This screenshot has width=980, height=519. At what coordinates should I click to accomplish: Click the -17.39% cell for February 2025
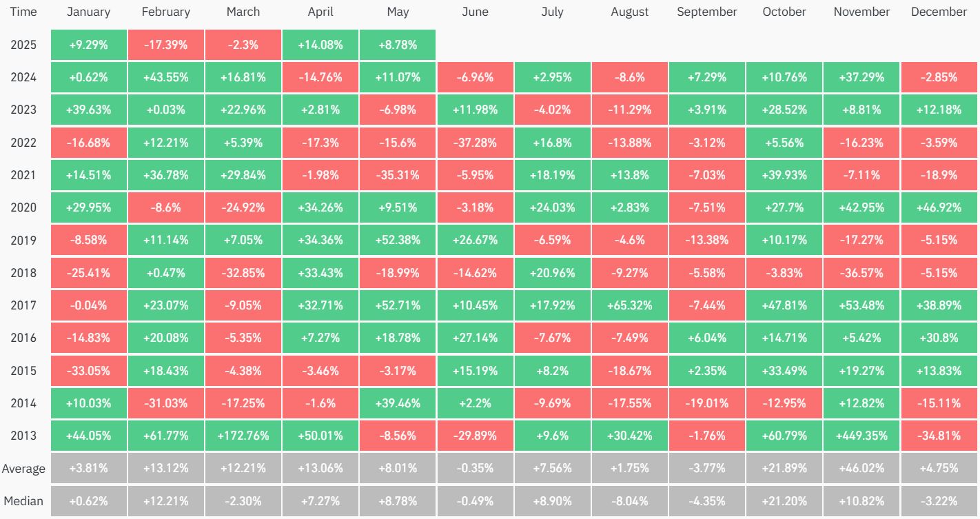coord(166,45)
